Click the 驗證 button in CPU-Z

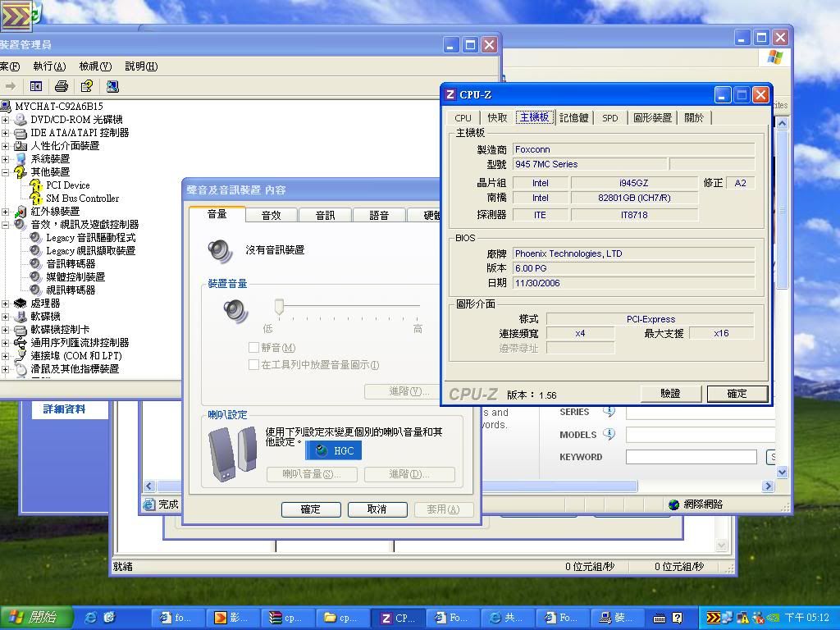670,394
